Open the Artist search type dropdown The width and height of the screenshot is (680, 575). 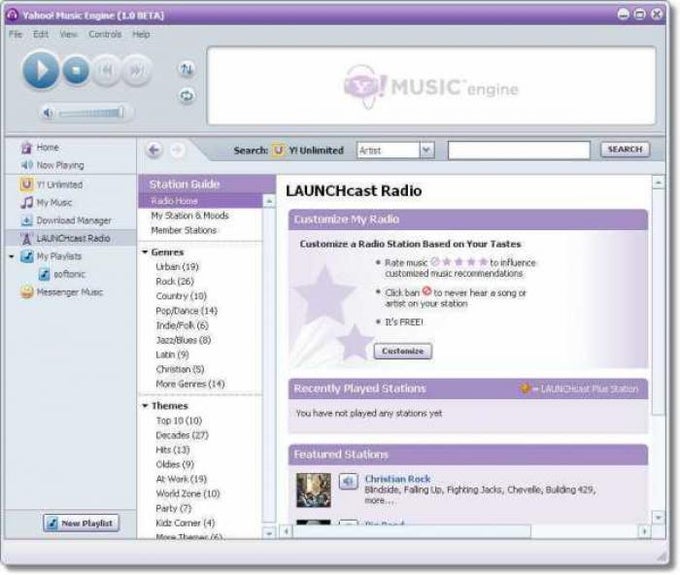click(427, 150)
